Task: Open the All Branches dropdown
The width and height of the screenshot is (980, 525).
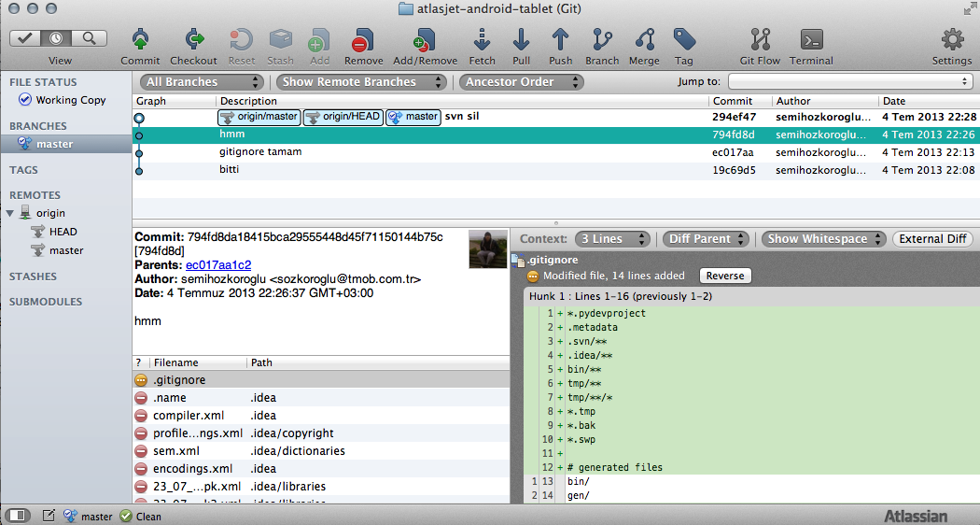Action: [x=201, y=82]
